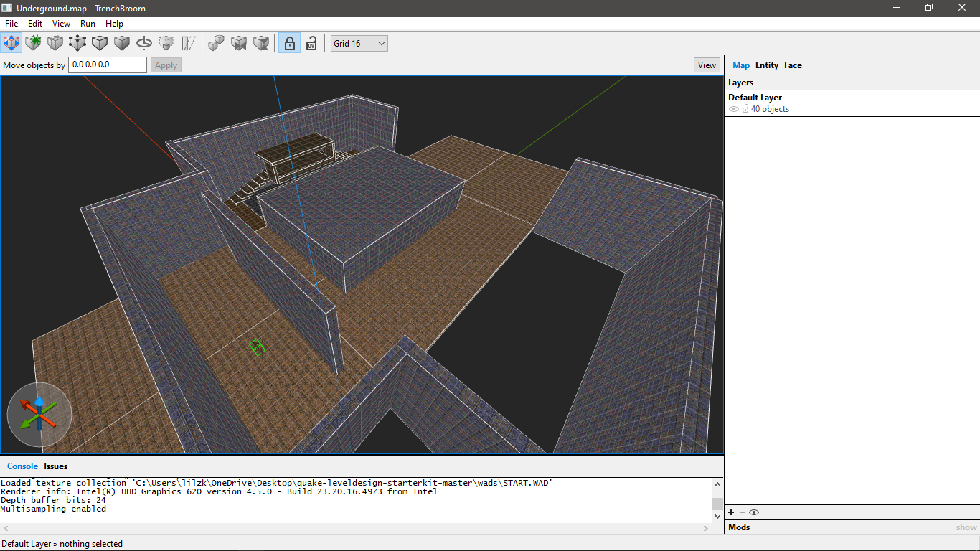This screenshot has height=551, width=980.
Task: Click the status bar selection text
Action: (x=62, y=544)
